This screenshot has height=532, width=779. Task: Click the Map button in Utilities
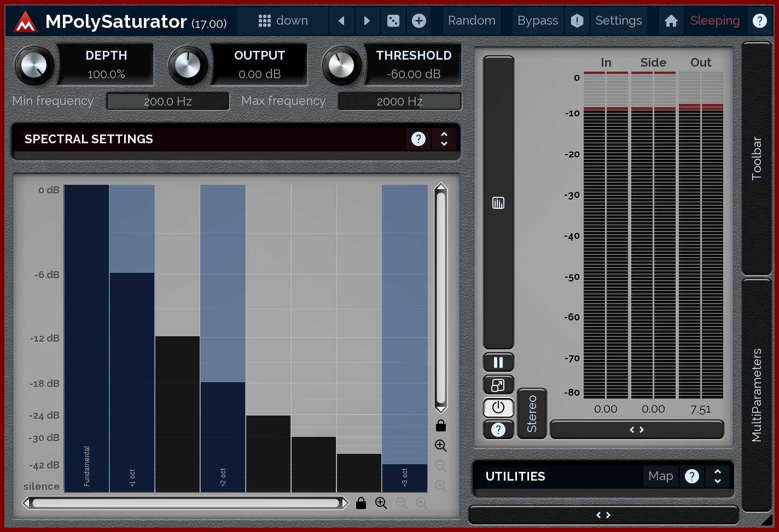pyautogui.click(x=660, y=476)
